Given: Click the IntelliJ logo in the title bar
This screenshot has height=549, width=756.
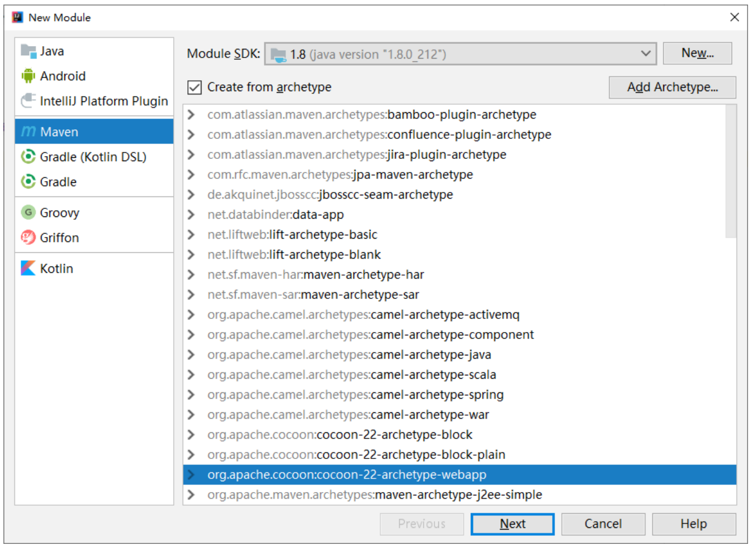Looking at the screenshot, I should click(18, 17).
